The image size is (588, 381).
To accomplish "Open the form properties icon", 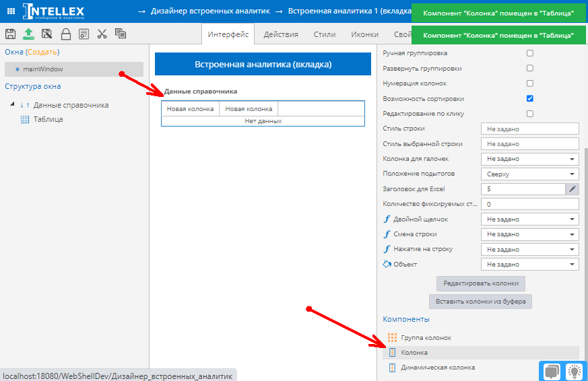I will (84, 34).
